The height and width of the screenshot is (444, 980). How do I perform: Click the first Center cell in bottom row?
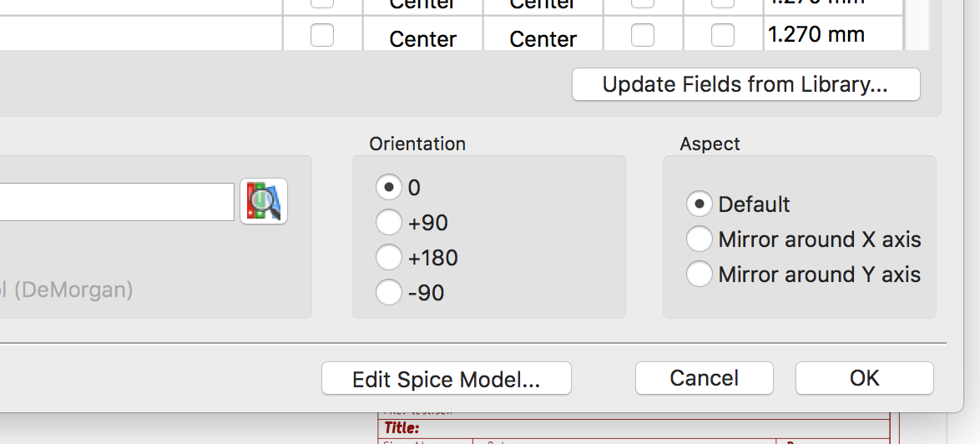423,39
